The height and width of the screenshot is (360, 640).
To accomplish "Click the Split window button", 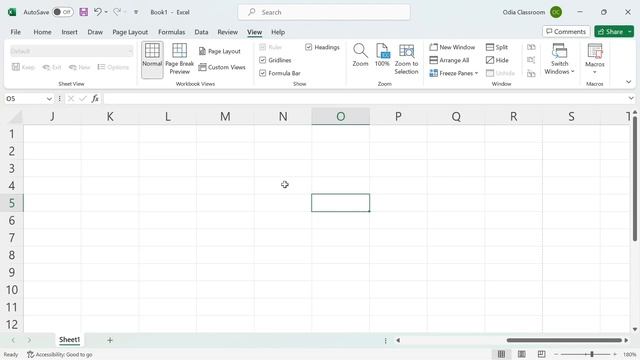I will (x=497, y=47).
